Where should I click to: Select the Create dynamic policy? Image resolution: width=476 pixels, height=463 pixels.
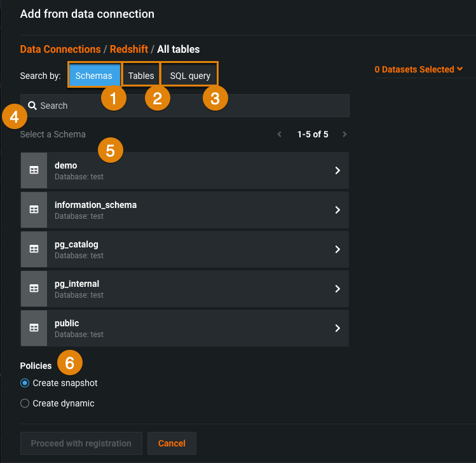(x=25, y=403)
